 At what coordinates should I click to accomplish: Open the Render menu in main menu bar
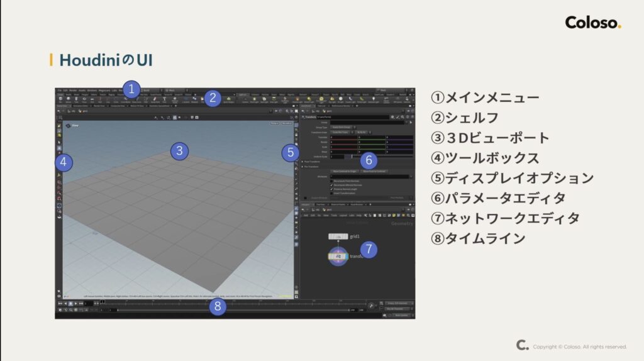point(73,90)
